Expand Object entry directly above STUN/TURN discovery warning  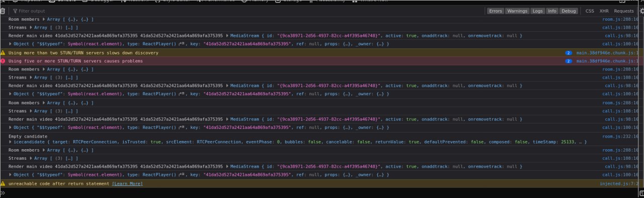click(x=11, y=44)
